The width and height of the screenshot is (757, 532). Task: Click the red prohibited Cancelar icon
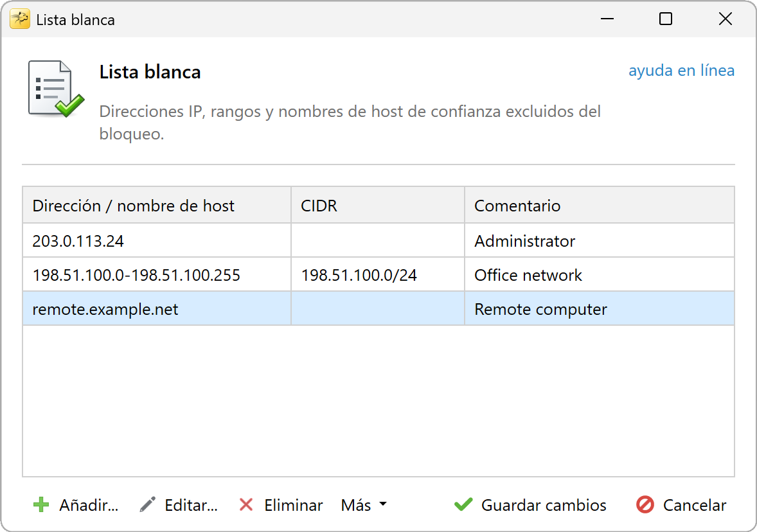[x=645, y=504]
